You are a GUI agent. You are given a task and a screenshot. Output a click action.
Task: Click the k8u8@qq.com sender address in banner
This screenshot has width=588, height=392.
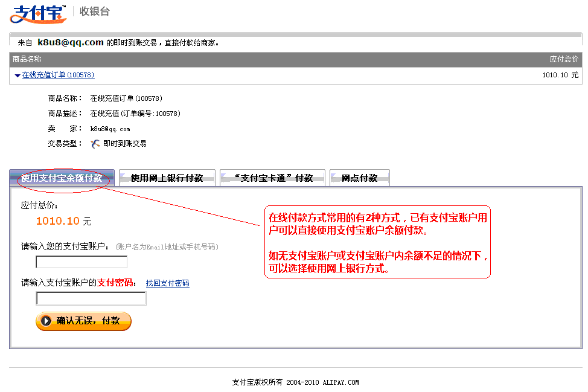(71, 42)
